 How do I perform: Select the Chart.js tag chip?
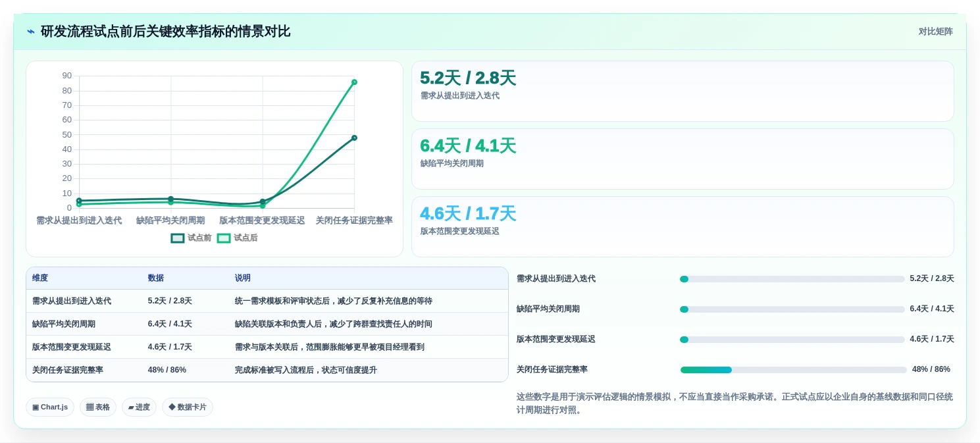(50, 407)
